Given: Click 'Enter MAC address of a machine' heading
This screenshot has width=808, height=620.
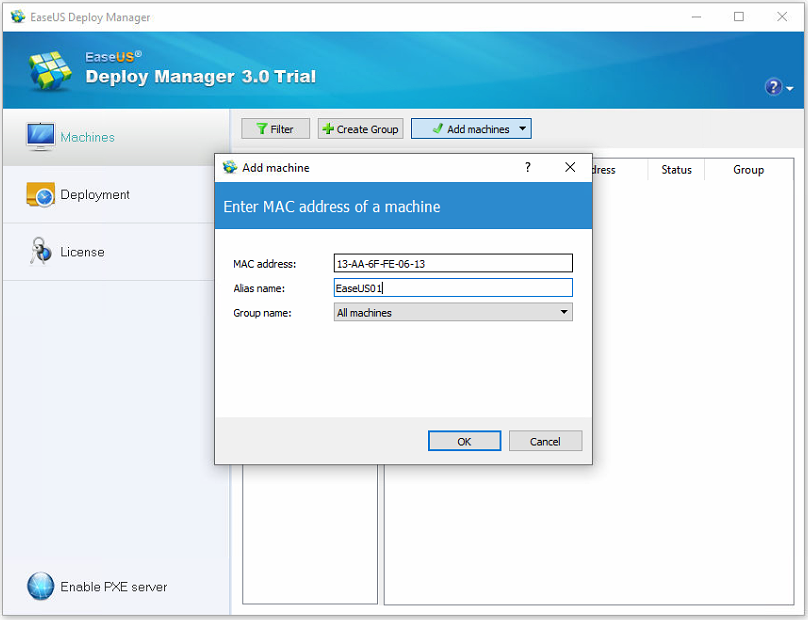Looking at the screenshot, I should (332, 207).
